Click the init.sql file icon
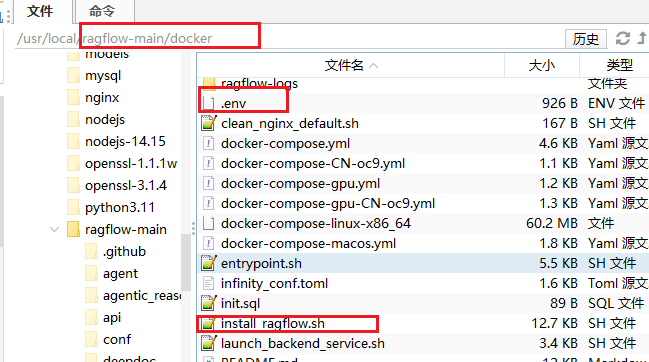 pyautogui.click(x=209, y=303)
